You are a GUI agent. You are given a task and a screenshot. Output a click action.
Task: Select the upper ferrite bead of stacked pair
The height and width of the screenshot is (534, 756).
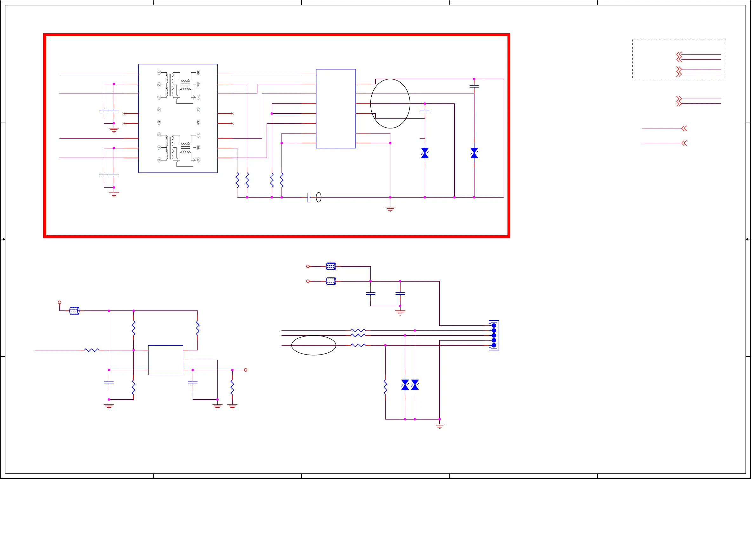click(x=331, y=266)
